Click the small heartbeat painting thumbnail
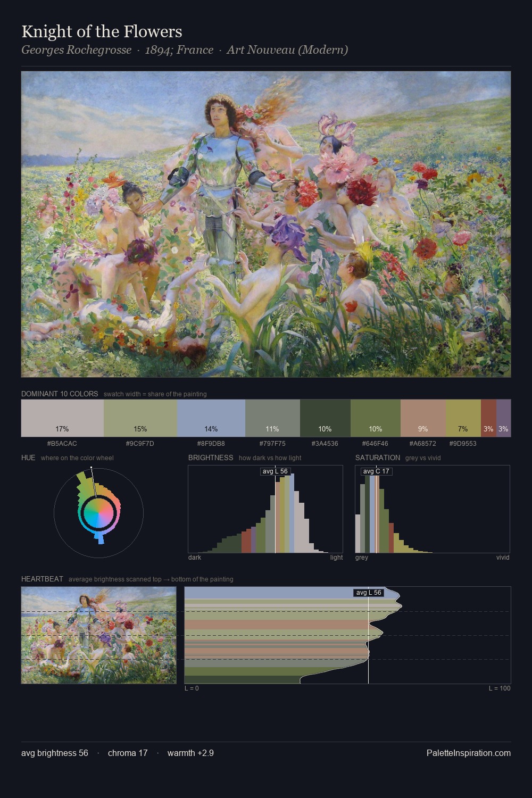This screenshot has width=532, height=798. pyautogui.click(x=98, y=635)
